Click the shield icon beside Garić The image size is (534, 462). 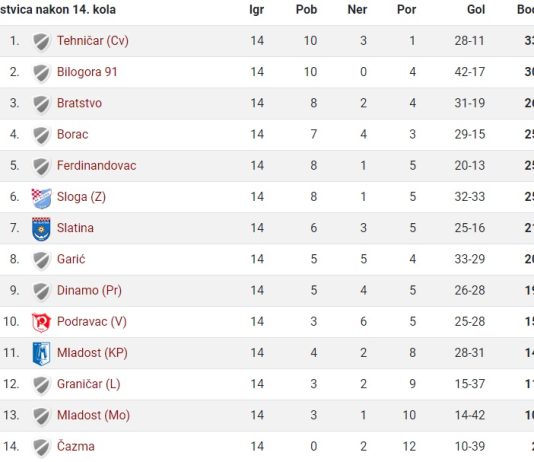tap(42, 260)
